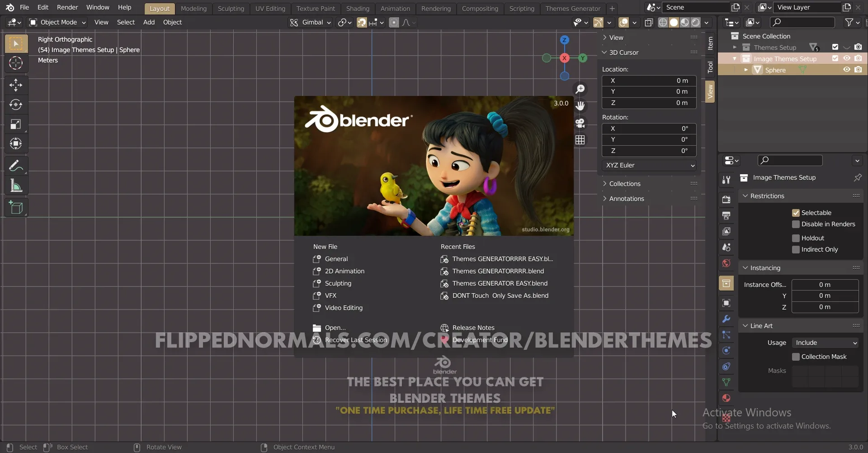The height and width of the screenshot is (453, 868).
Task: Enable Disable in Renders checkbox
Action: 796,224
